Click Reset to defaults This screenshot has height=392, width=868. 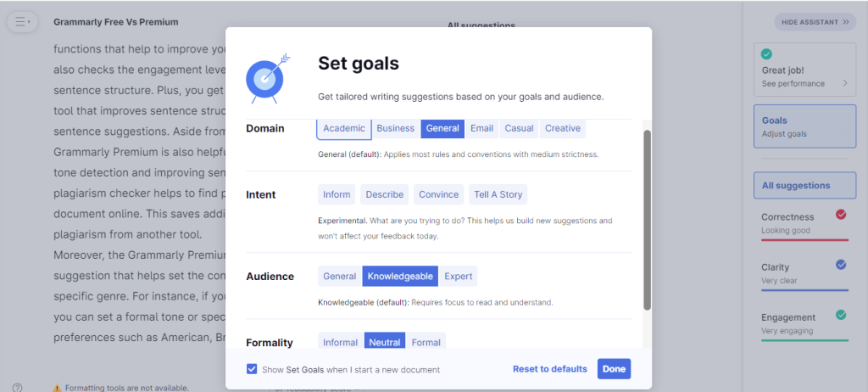coord(549,369)
